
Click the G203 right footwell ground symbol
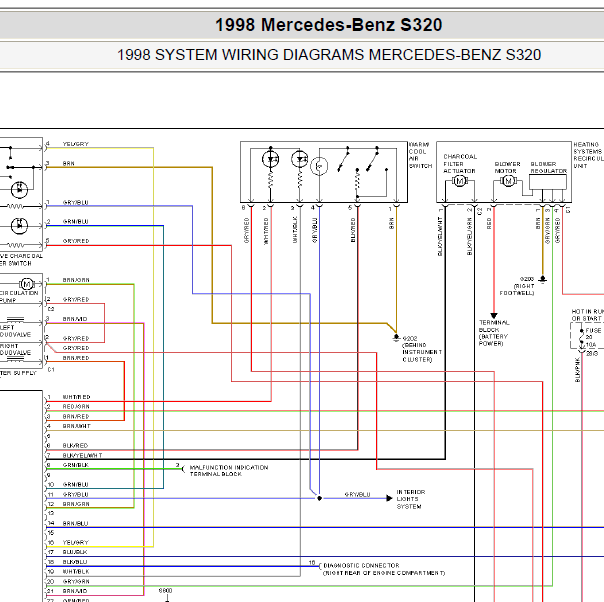[543, 279]
